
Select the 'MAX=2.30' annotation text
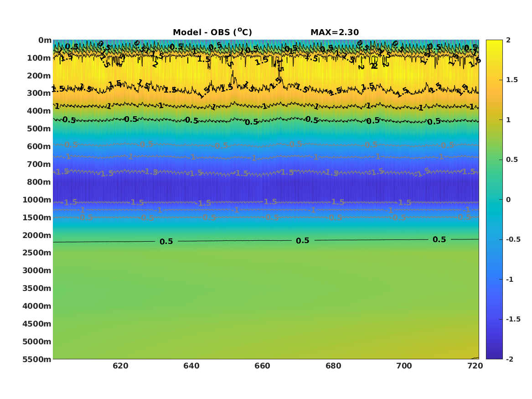[335, 32]
